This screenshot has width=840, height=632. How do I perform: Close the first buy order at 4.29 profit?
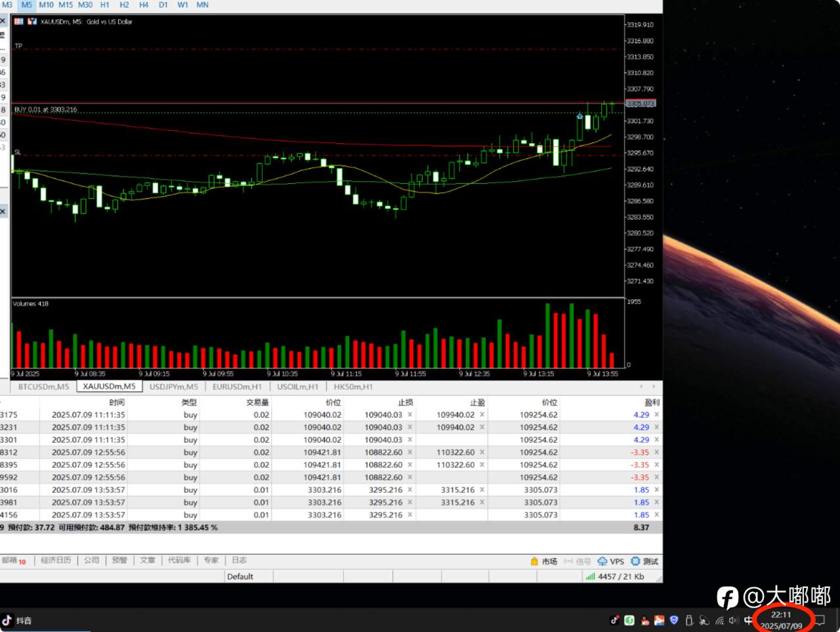click(656, 415)
